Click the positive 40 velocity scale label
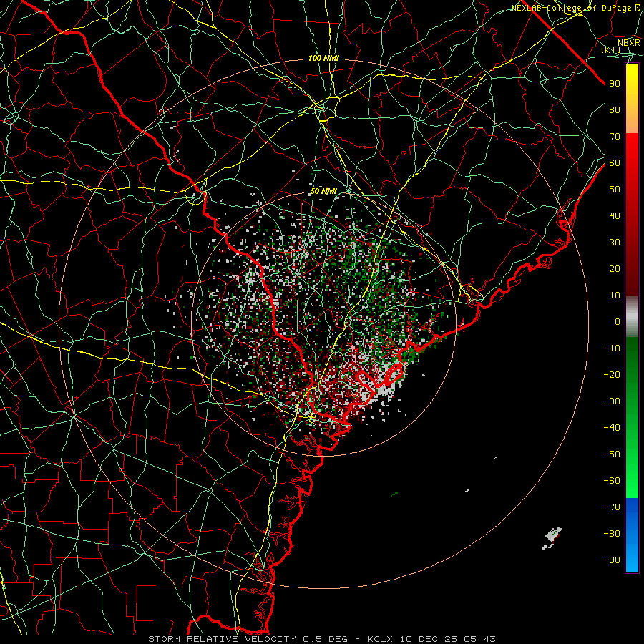Image resolution: width=644 pixels, height=644 pixels. [x=615, y=215]
